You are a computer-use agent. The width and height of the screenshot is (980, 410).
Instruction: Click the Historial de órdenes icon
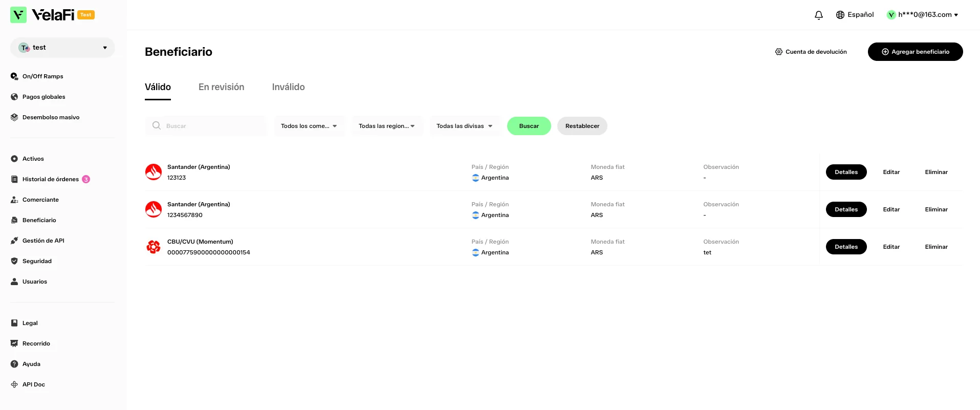pos(14,179)
